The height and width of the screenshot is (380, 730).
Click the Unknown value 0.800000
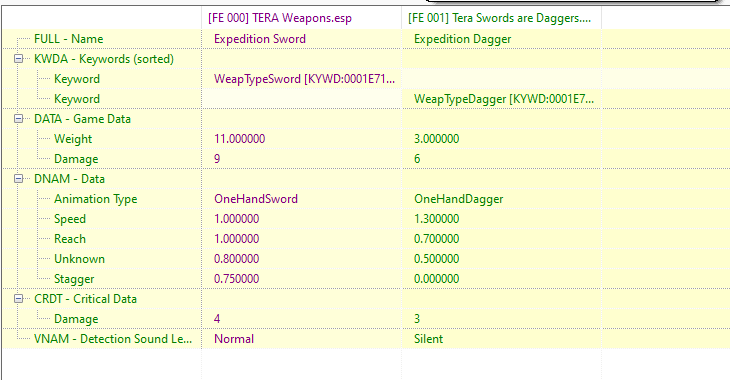pyautogui.click(x=237, y=259)
